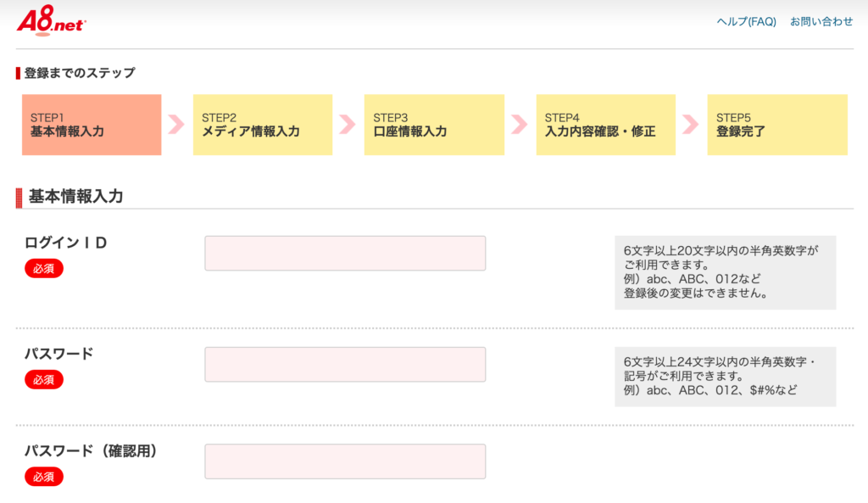Click the arrow between STEP2 and STEP3

click(x=348, y=125)
